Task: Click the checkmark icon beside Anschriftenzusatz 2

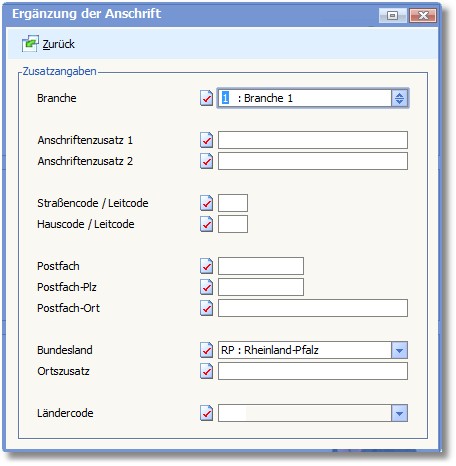Action: click(x=206, y=161)
